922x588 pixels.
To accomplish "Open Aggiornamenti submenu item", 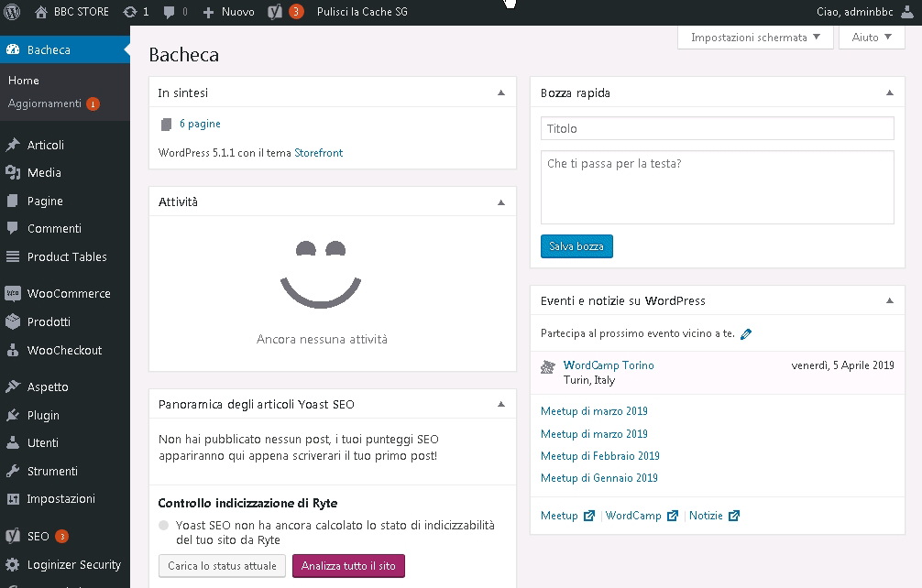I will tap(53, 103).
